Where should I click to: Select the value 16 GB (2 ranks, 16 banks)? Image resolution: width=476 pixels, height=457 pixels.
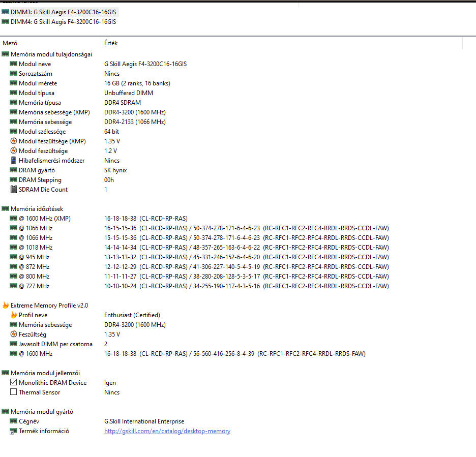click(x=137, y=83)
